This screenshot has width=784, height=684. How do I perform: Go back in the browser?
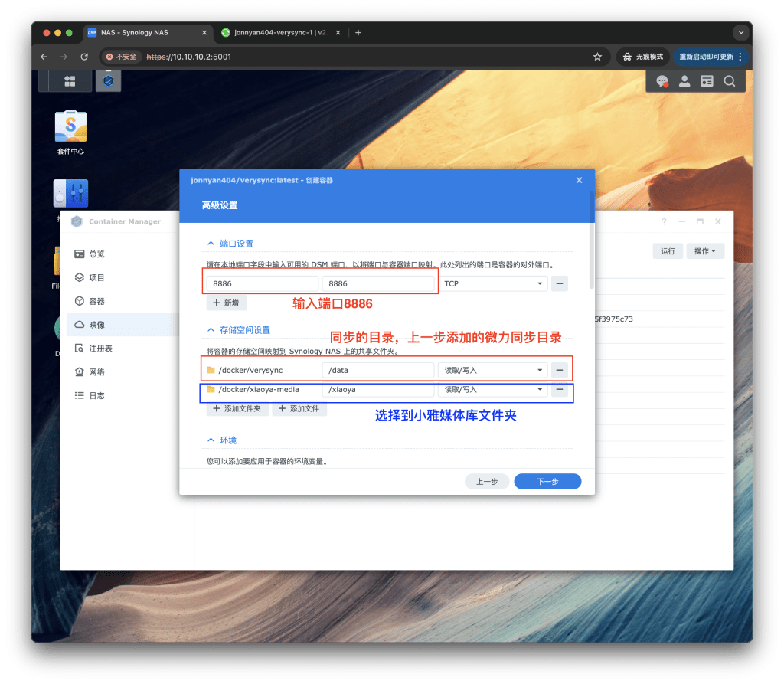click(44, 57)
